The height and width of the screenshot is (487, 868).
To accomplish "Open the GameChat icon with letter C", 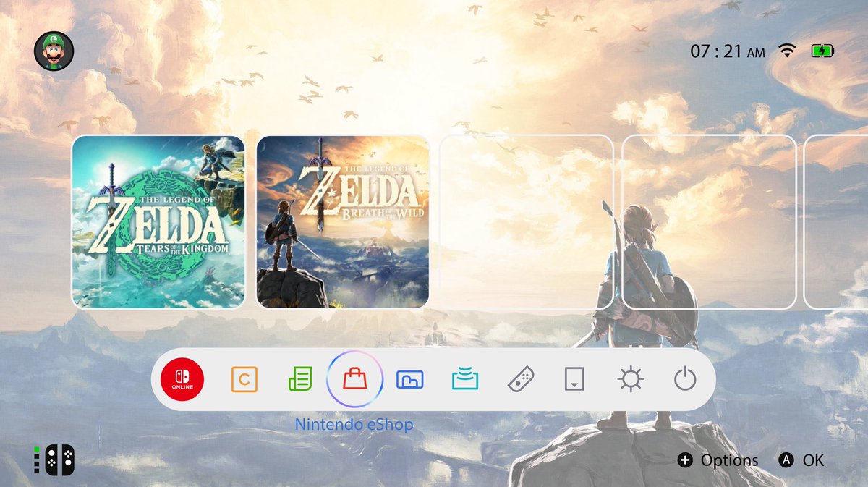I will point(244,379).
